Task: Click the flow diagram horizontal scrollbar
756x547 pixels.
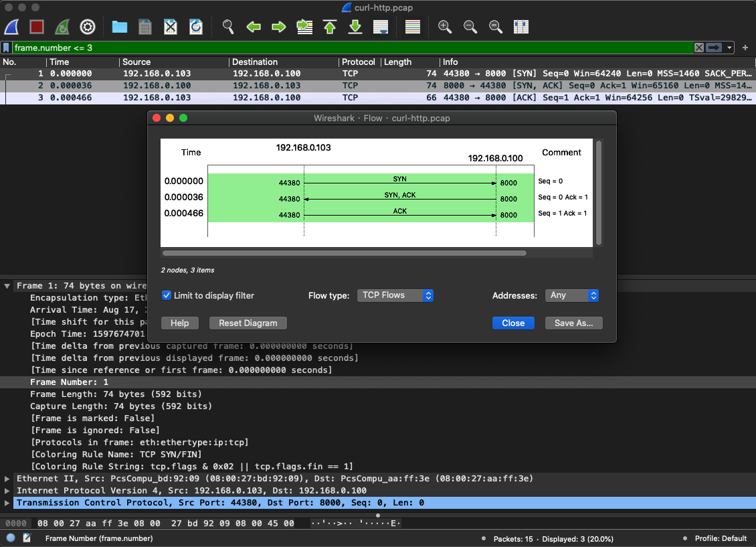Action: pos(344,253)
